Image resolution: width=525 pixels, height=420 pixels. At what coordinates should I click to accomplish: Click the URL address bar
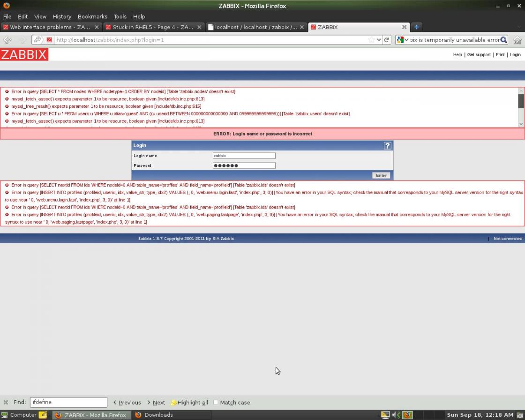pyautogui.click(x=211, y=40)
